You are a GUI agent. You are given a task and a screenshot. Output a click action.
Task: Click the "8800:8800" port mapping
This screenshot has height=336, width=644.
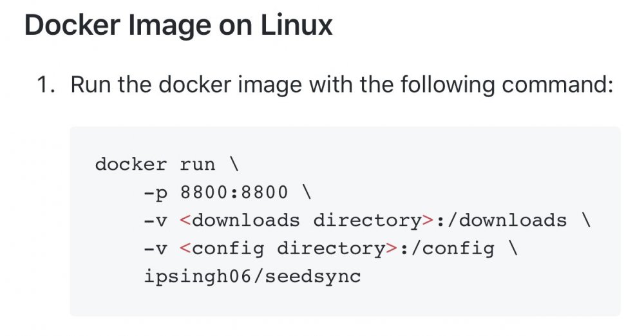click(234, 192)
